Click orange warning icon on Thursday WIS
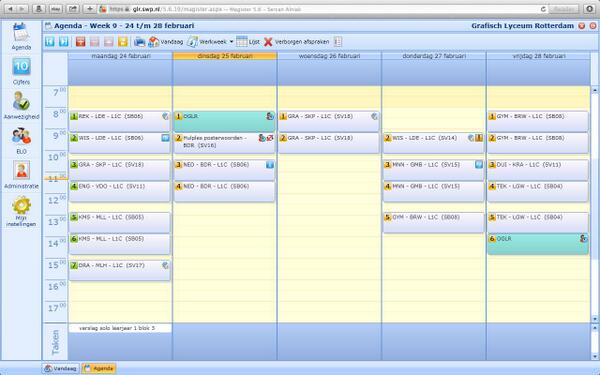 479,138
